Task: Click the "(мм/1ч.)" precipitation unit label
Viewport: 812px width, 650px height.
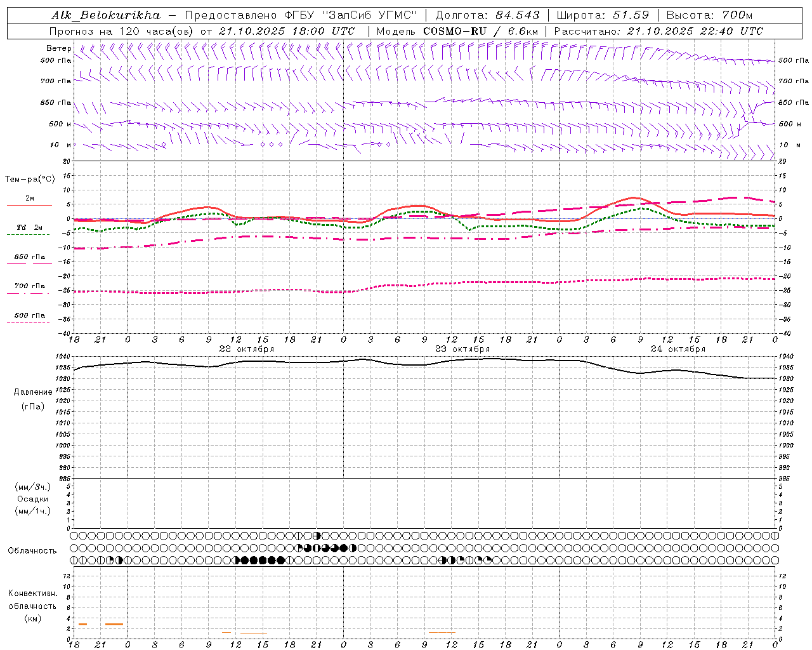Action: [x=33, y=511]
